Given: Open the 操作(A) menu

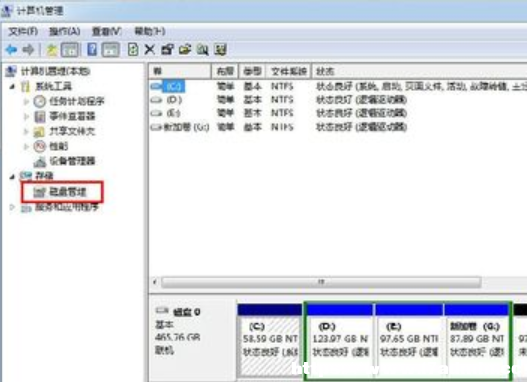Looking at the screenshot, I should tap(65, 31).
